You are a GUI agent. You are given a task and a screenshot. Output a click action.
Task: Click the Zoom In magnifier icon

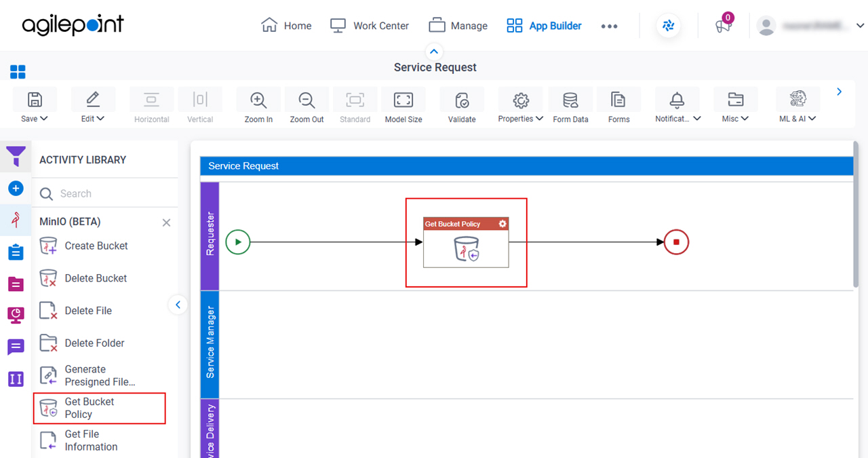(258, 100)
